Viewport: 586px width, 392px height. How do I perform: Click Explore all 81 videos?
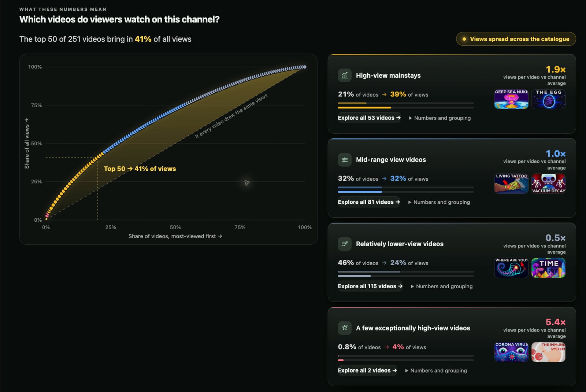coord(369,202)
